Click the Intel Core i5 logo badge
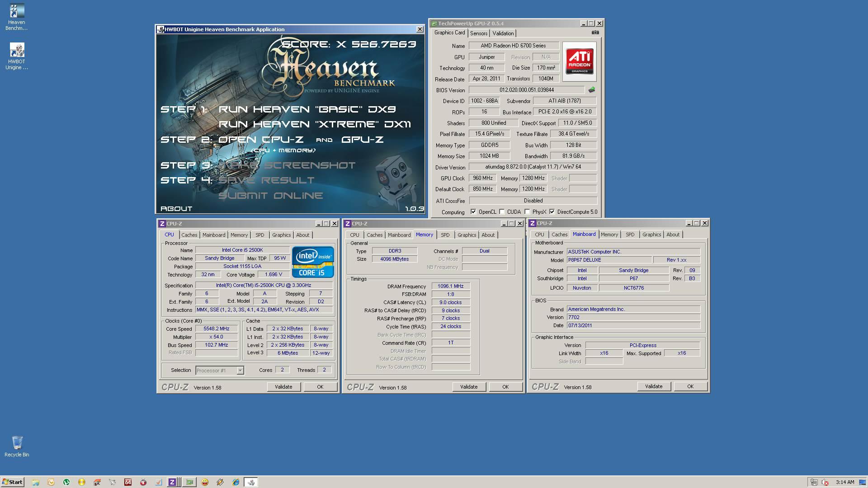 pos(313,262)
